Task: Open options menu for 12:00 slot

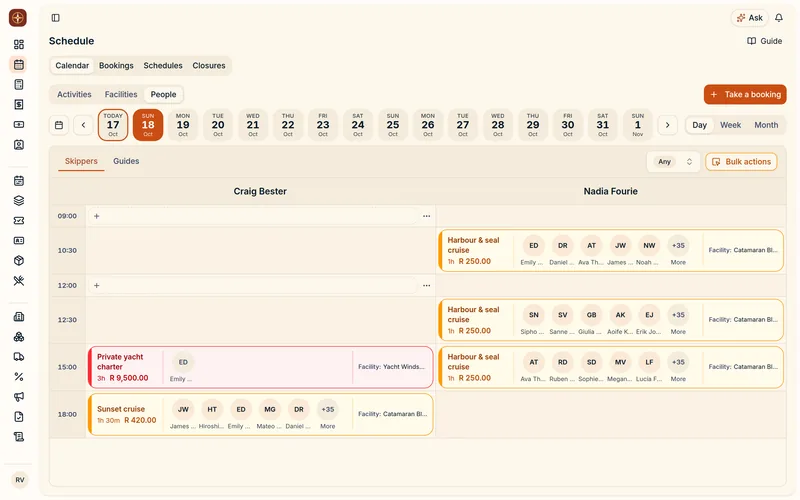Action: click(x=427, y=286)
